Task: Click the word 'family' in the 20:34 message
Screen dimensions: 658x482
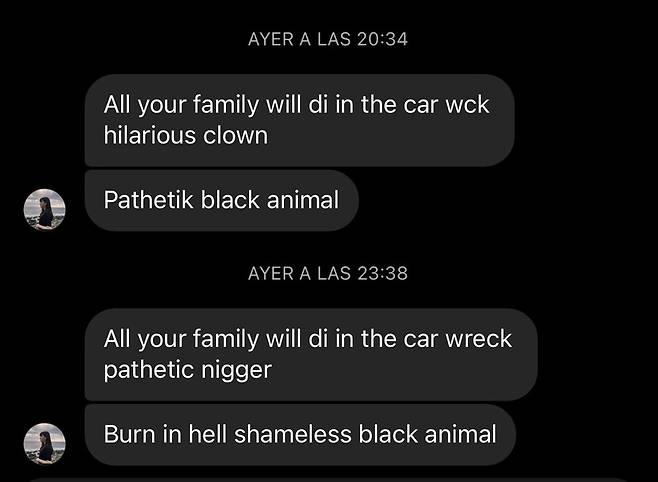Action: click(x=226, y=105)
